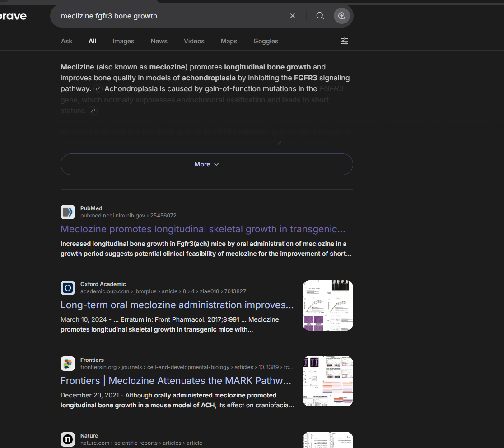This screenshot has width=504, height=448.
Task: Open the search filter settings icon
Action: [x=344, y=41]
